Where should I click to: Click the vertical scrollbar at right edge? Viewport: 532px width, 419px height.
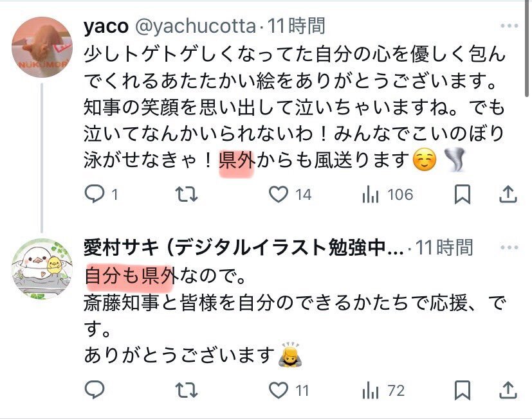point(527,49)
